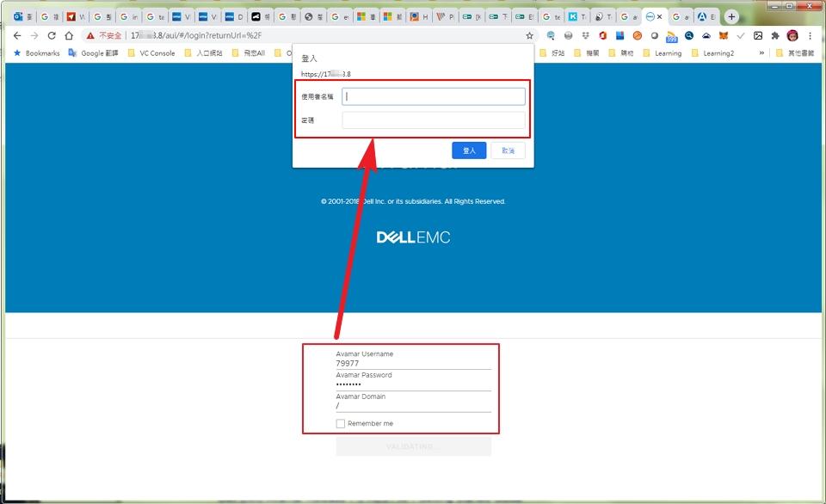Image resolution: width=826 pixels, height=504 pixels.
Task: Open Chrome's three-dot menu
Action: click(811, 35)
